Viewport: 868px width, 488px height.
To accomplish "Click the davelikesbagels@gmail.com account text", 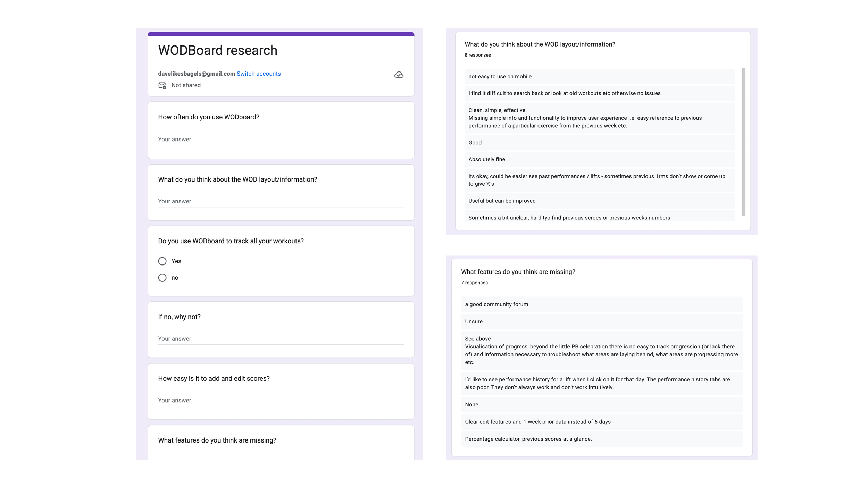I will tap(197, 74).
